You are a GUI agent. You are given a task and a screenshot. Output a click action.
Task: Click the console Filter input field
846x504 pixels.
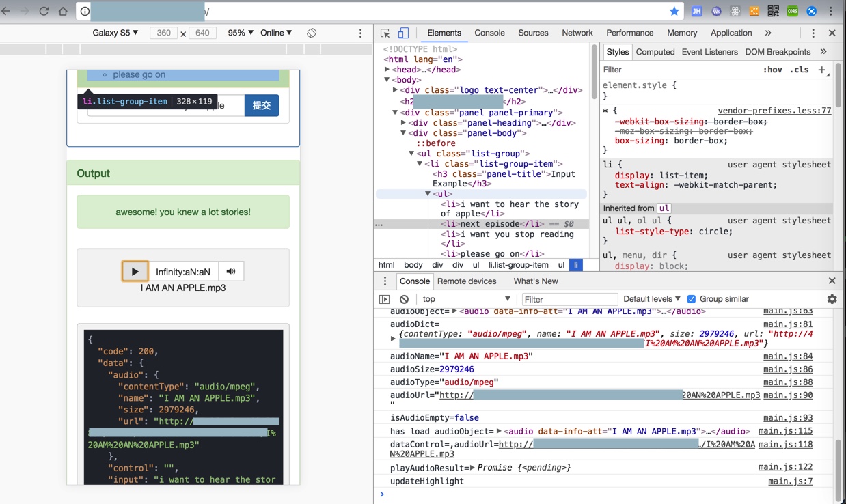(x=569, y=299)
